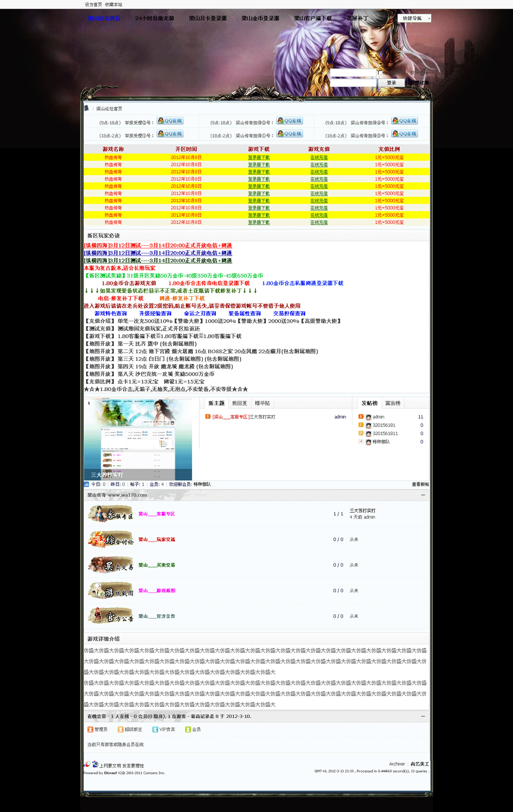Click the 网通-修复补丁下载 link

coord(182,298)
